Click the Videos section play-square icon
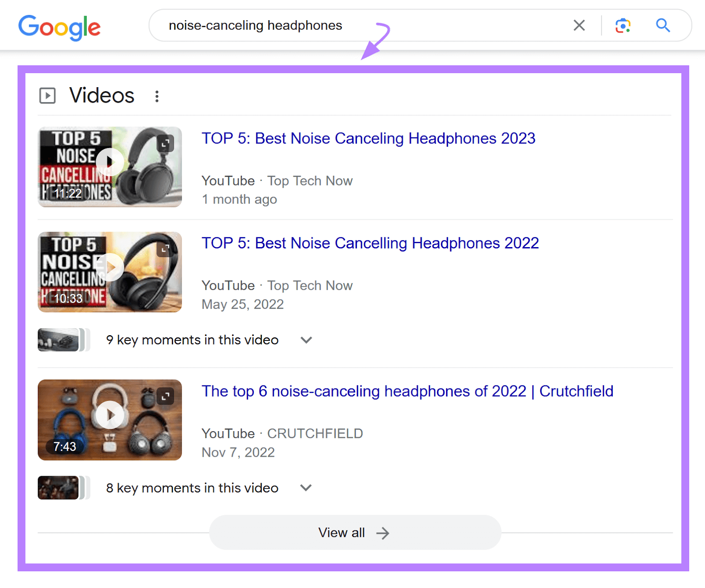This screenshot has height=588, width=705. 47,96
